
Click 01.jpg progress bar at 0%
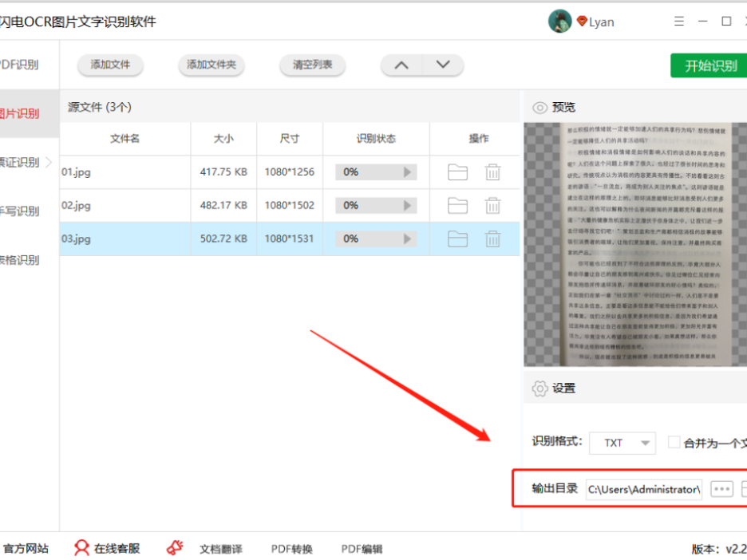click(376, 172)
